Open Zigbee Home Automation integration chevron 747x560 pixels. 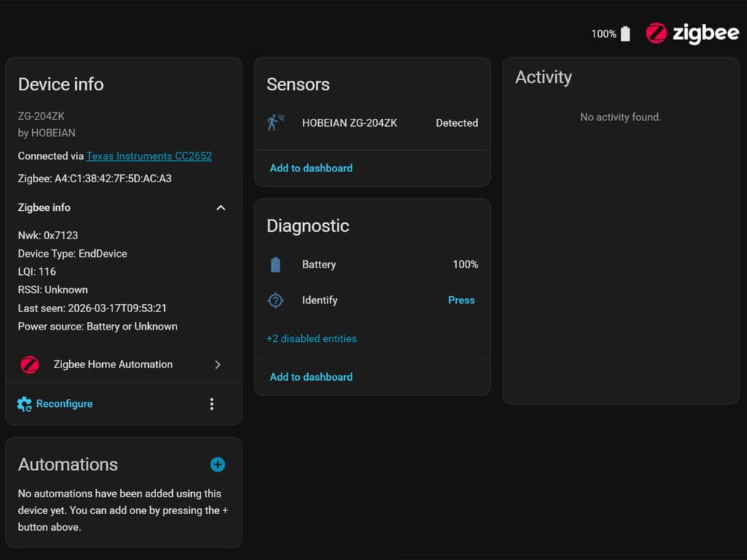pyautogui.click(x=217, y=365)
